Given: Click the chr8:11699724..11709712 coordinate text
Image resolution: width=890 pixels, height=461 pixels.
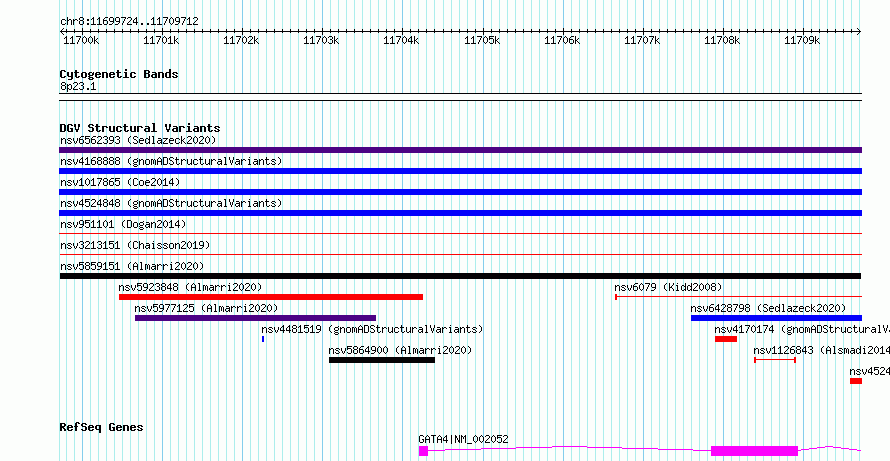Looking at the screenshot, I should click(129, 22).
